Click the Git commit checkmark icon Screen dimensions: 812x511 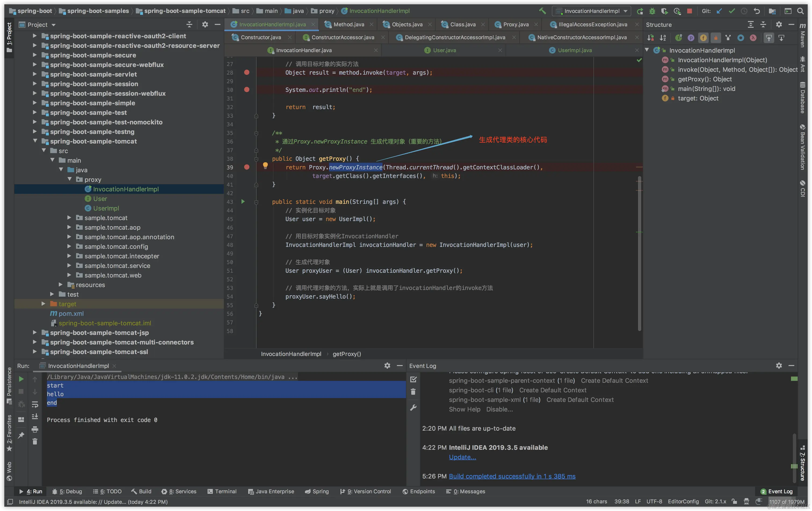732,11
